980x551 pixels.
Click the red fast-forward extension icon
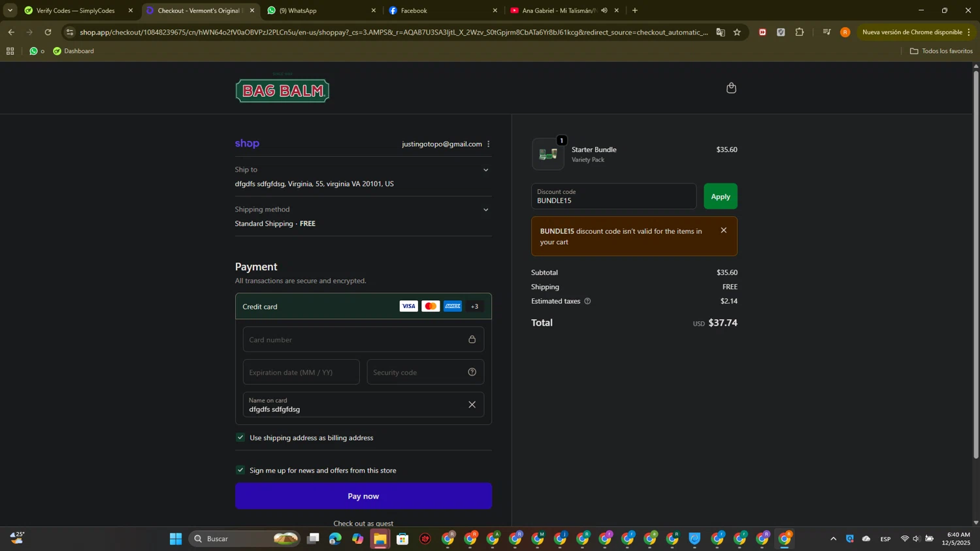[762, 32]
